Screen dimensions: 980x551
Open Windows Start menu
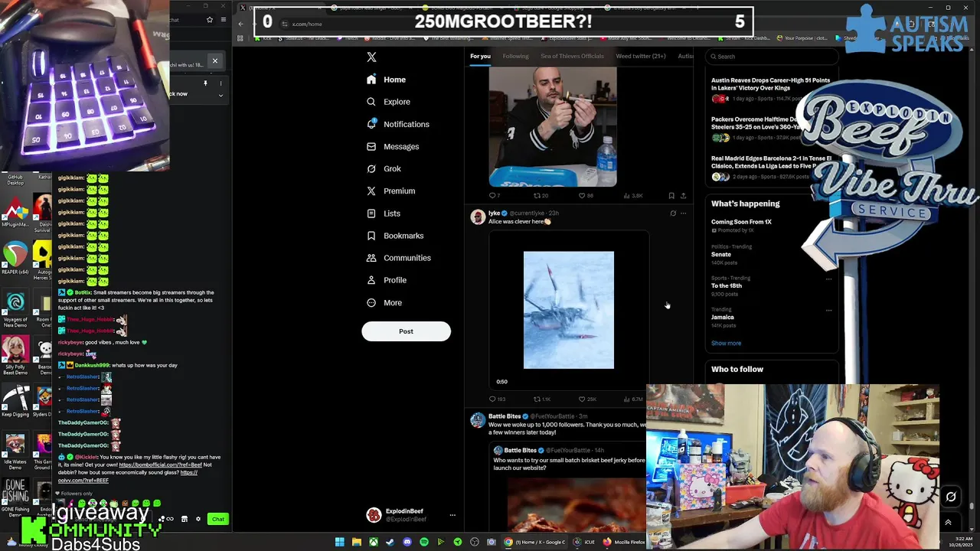pos(339,542)
